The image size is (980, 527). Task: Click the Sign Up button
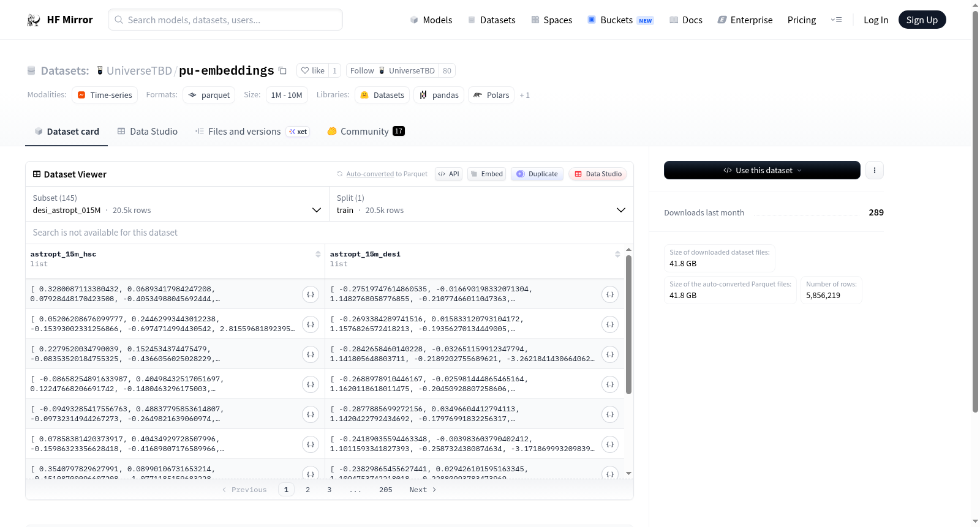pos(922,20)
